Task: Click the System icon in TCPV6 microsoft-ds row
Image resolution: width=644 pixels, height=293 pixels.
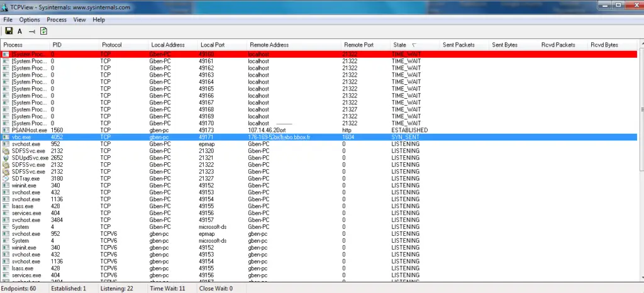Action: 6,240
